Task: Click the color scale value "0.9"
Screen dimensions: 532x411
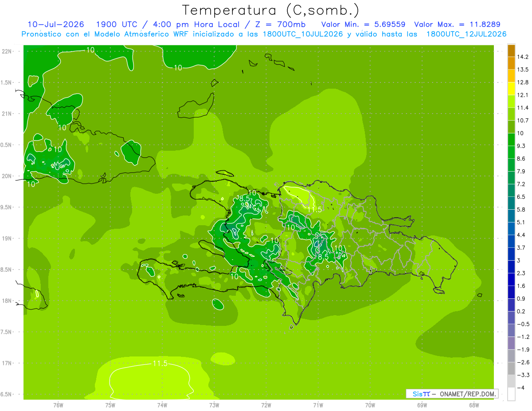Action: click(x=522, y=298)
